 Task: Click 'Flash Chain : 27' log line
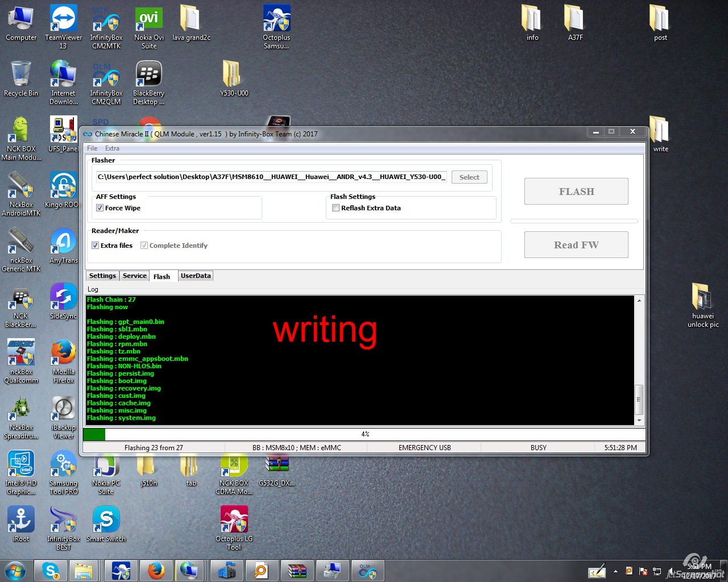[x=111, y=300]
